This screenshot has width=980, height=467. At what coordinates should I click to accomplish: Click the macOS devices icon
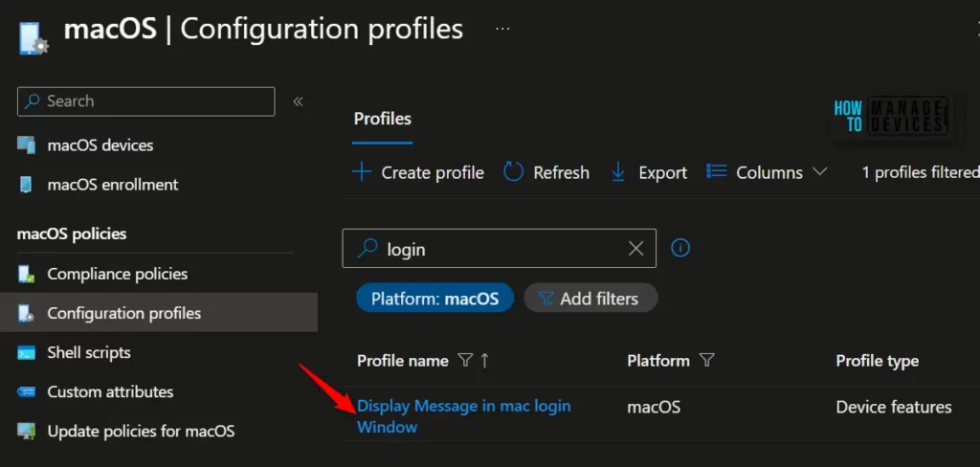tap(26, 145)
